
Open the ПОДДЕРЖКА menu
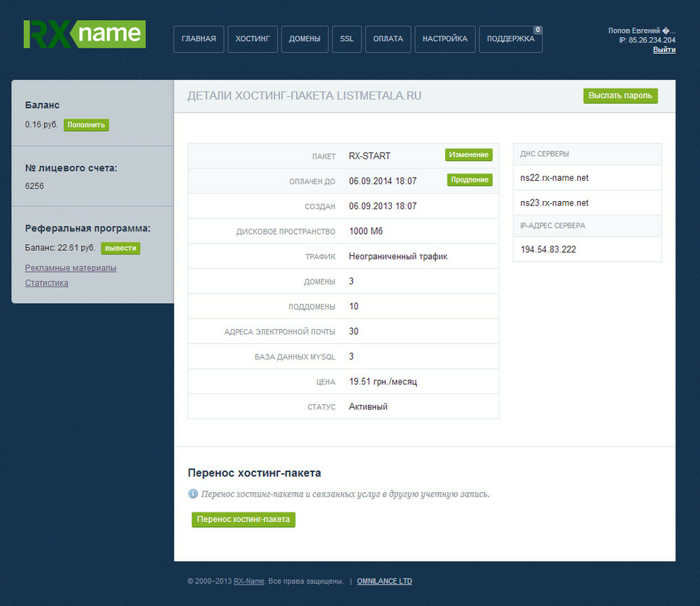click(511, 39)
